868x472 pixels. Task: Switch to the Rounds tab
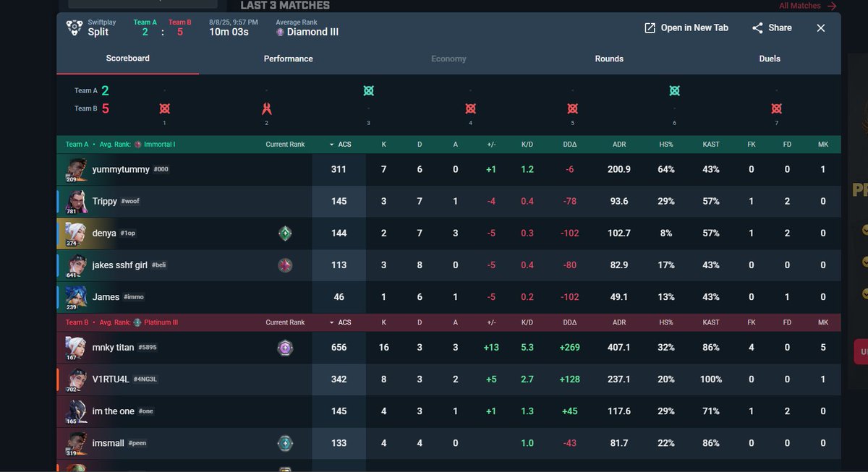pos(609,59)
